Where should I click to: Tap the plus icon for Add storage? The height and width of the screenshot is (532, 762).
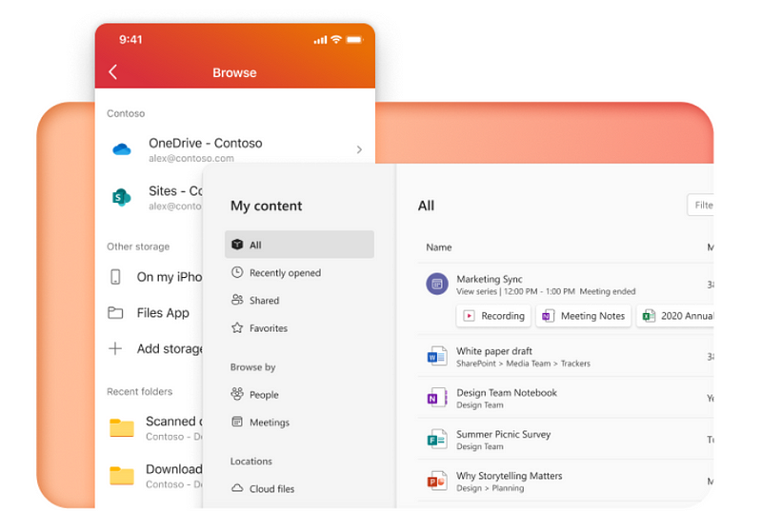pyautogui.click(x=115, y=348)
